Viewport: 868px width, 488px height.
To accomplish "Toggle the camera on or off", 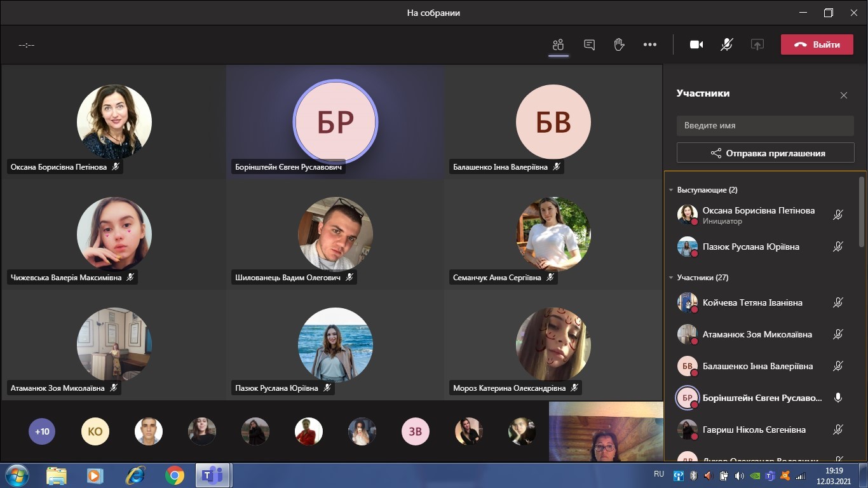I will [x=696, y=44].
